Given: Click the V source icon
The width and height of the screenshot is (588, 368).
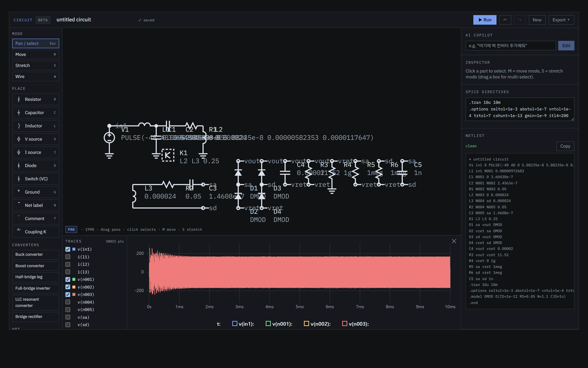Looking at the screenshot, I should (19, 139).
